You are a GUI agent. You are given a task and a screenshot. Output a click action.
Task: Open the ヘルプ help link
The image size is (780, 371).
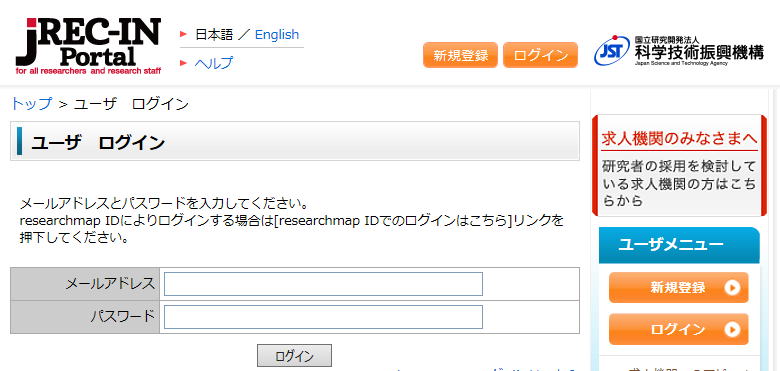point(213,63)
